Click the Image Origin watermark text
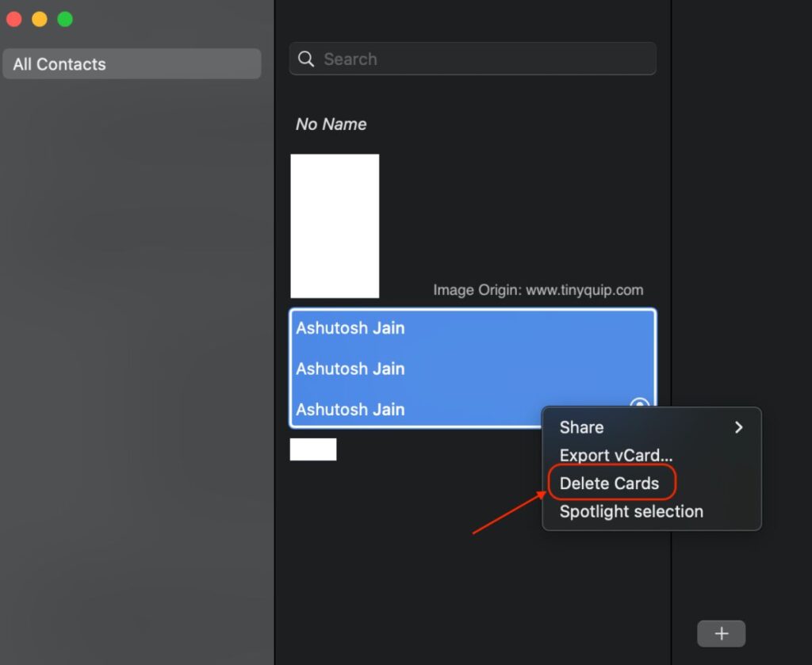The width and height of the screenshot is (812, 665). pos(538,289)
